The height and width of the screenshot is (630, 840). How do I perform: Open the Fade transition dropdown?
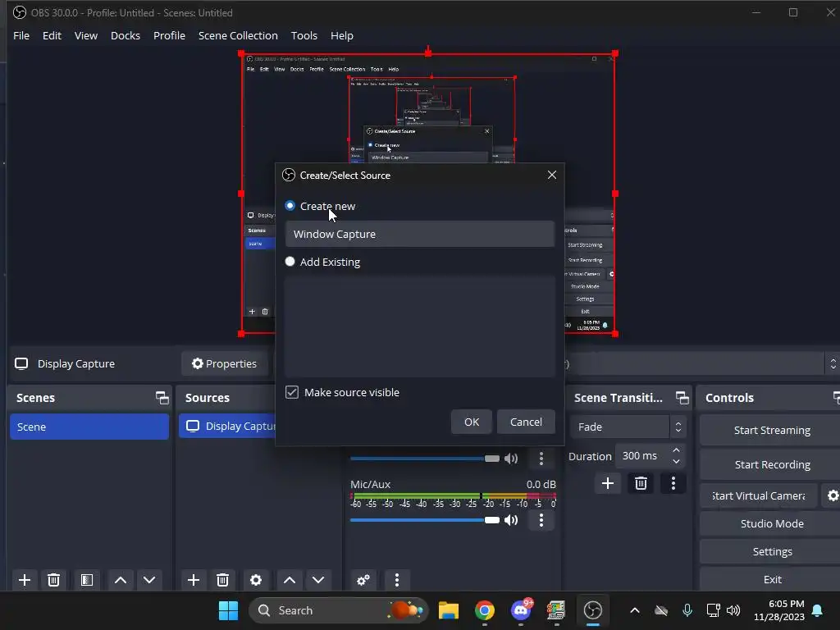coord(628,427)
